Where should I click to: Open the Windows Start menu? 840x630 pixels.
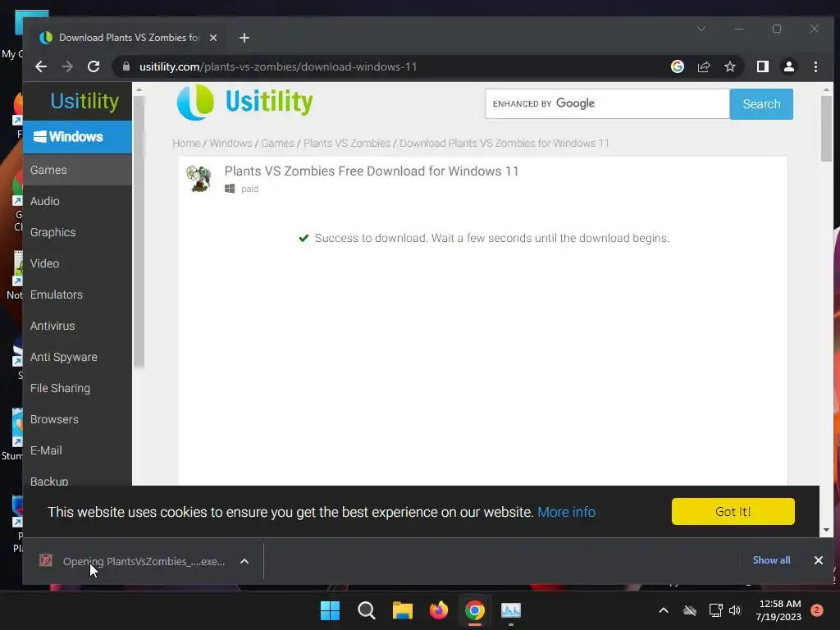pos(330,610)
